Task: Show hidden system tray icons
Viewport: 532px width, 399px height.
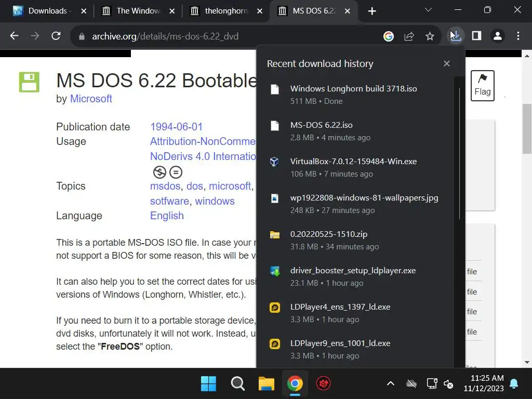Action: tap(391, 384)
